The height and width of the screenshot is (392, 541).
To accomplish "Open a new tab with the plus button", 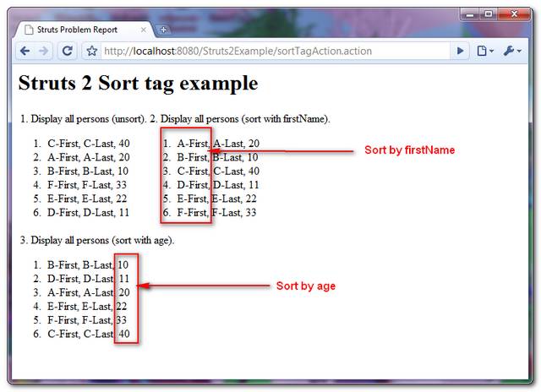I will [x=163, y=30].
